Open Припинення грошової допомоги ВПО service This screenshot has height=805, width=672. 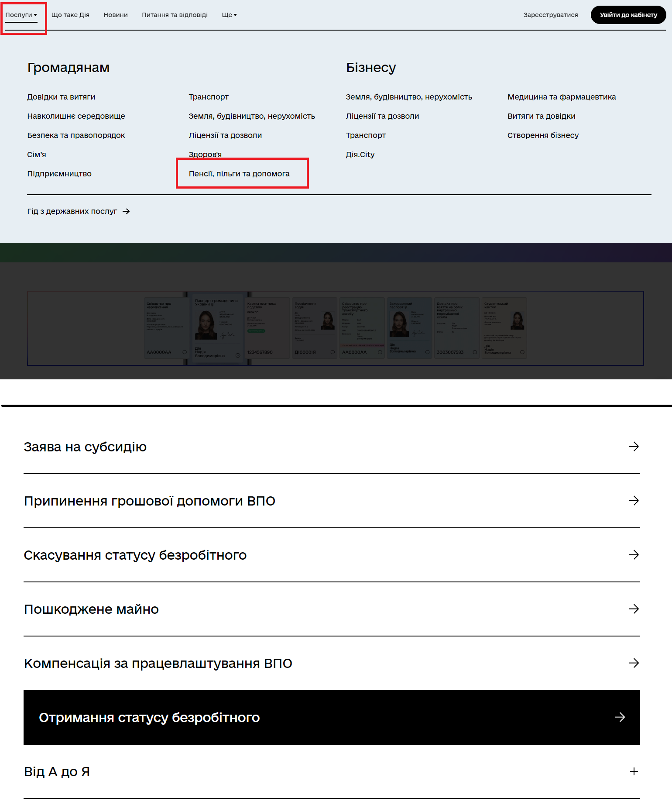click(x=332, y=501)
